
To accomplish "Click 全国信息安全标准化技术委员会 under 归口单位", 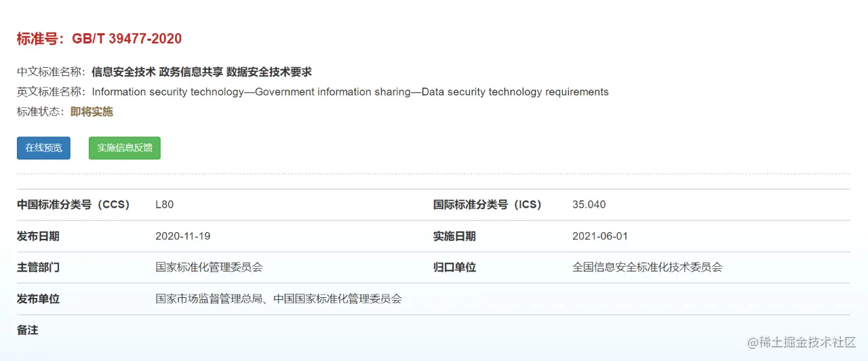I will (x=647, y=267).
